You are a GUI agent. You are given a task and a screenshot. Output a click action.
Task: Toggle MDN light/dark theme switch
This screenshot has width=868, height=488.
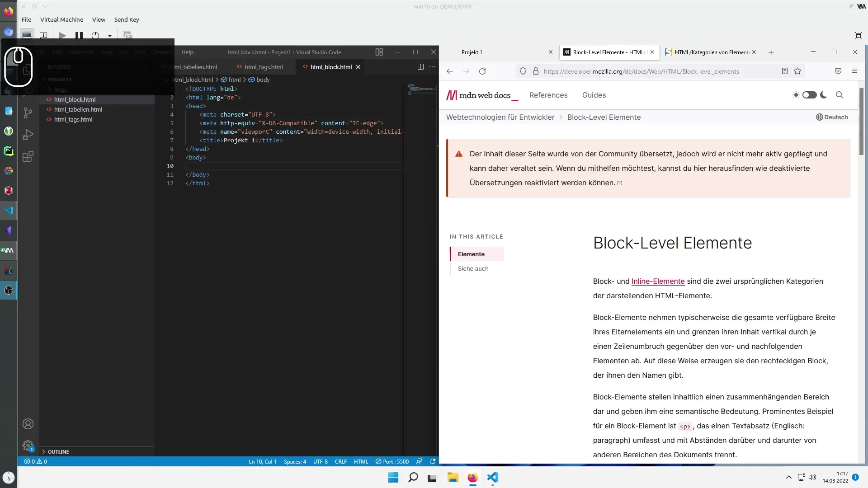(809, 95)
